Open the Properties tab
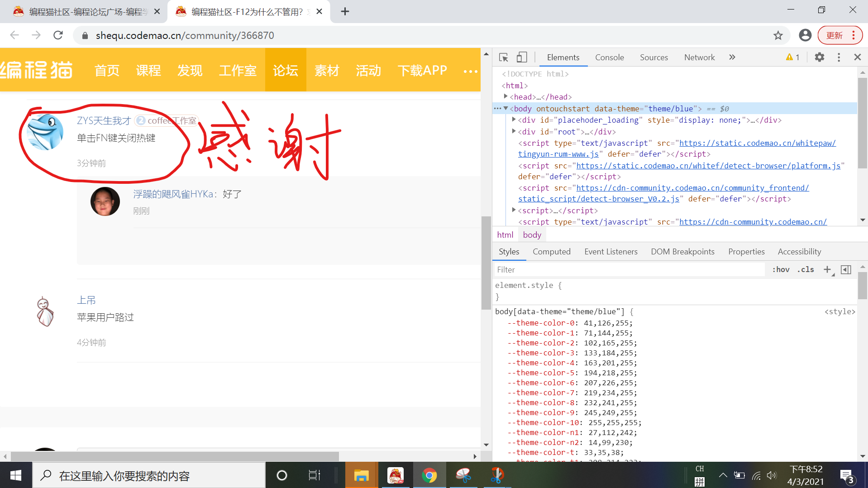Image resolution: width=868 pixels, height=488 pixels. pyautogui.click(x=746, y=252)
